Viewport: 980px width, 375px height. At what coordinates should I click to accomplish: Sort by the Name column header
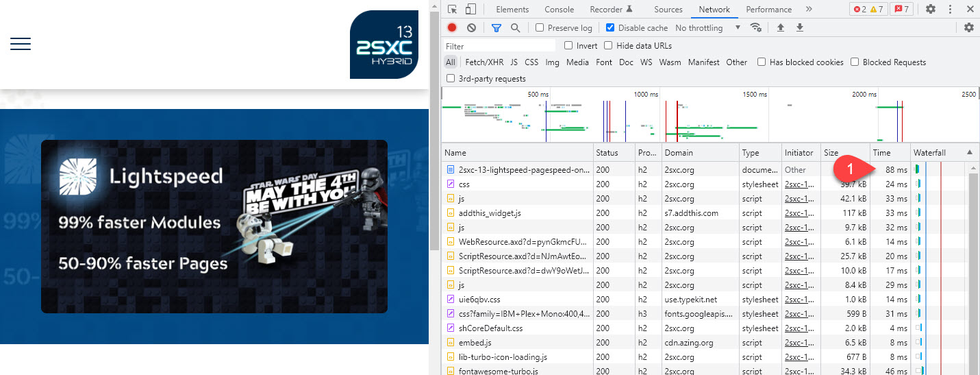click(517, 153)
